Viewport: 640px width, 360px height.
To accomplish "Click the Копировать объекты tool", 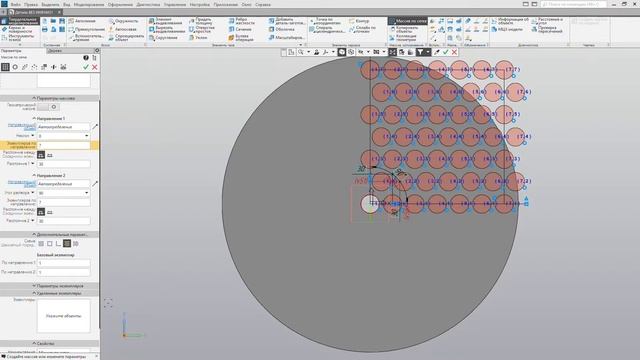I will (404, 29).
